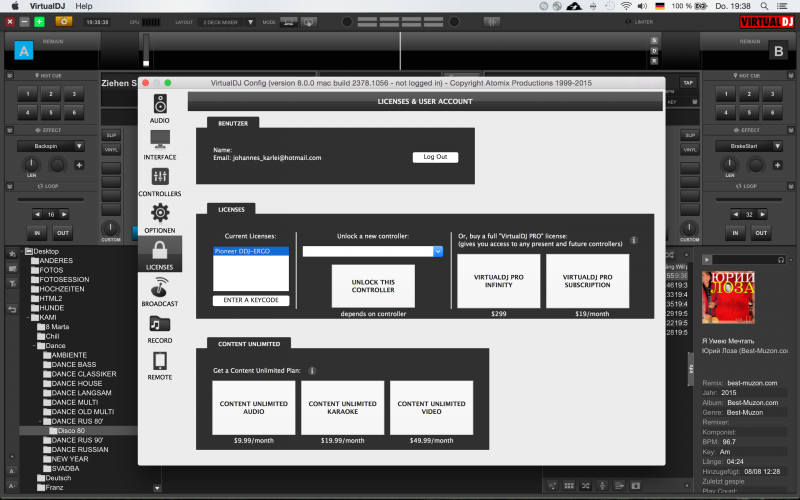Open the Wi-Fi status menu
800x500 pixels.
click(x=626, y=6)
